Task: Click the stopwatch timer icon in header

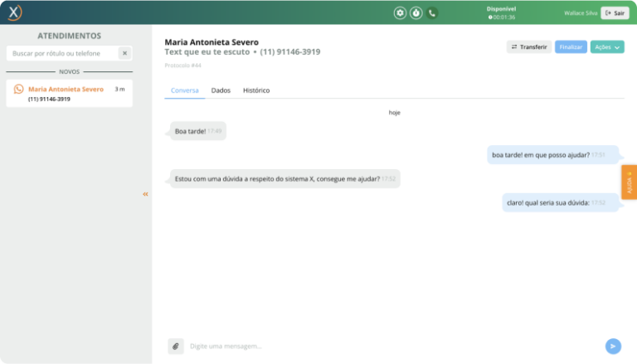Action: (416, 13)
